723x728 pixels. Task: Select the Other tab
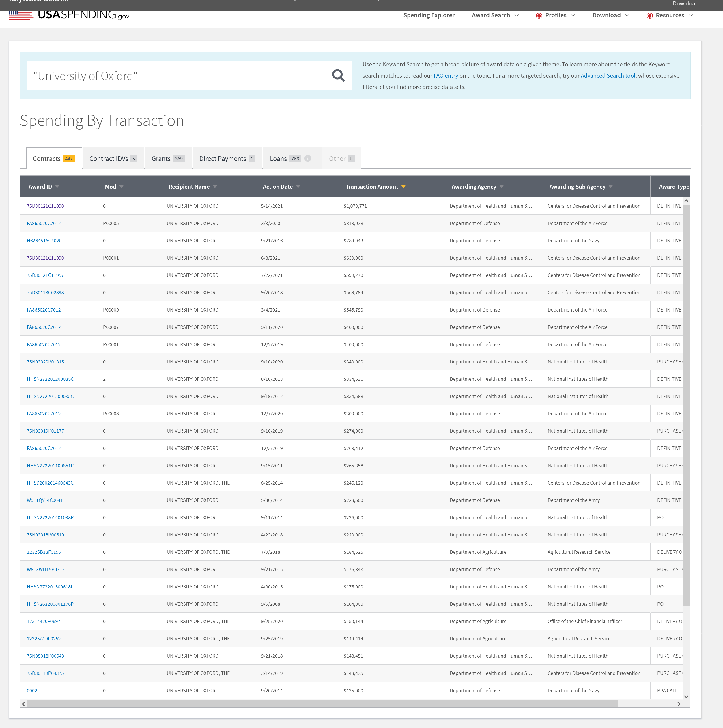[342, 159]
